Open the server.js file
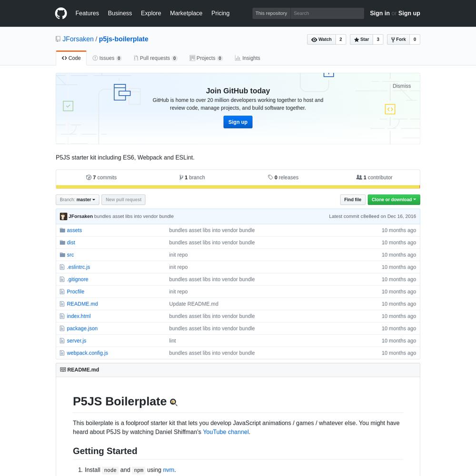 (77, 341)
